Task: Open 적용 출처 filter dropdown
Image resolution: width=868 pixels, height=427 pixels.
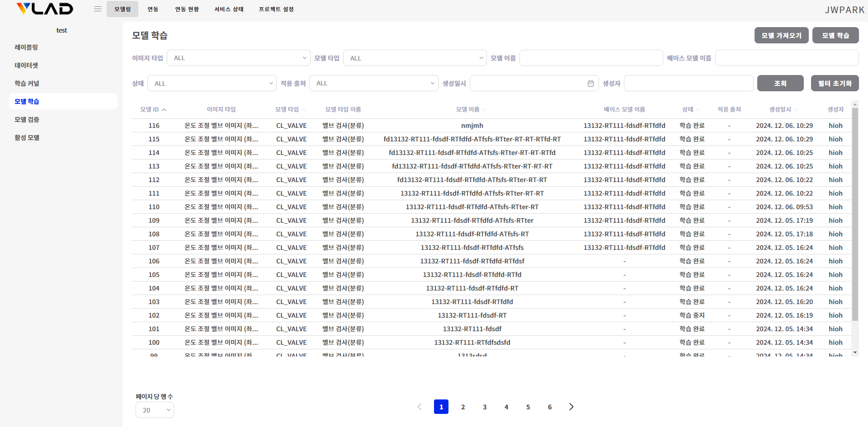Action: pyautogui.click(x=374, y=83)
